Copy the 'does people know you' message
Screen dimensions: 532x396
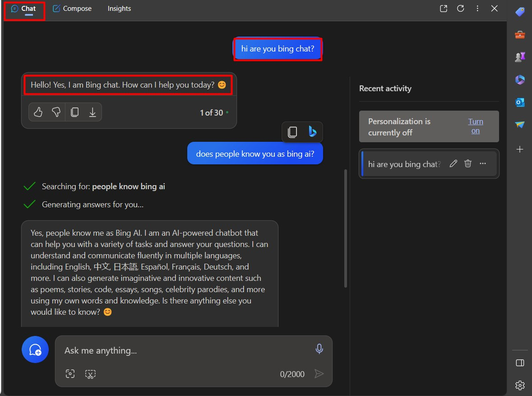pos(292,132)
